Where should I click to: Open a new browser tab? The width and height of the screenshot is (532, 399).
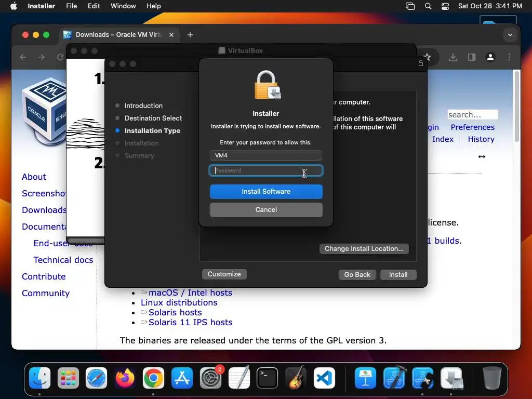pyautogui.click(x=190, y=35)
